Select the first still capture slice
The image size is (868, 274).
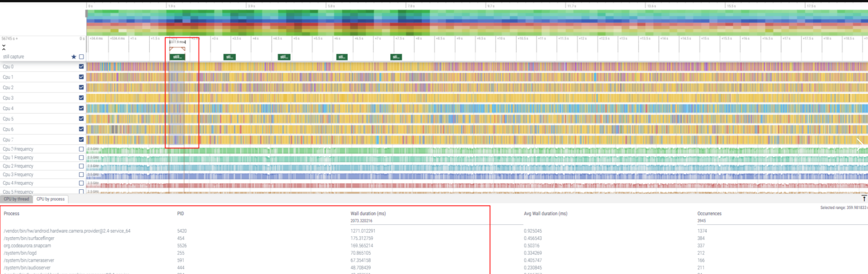[177, 57]
